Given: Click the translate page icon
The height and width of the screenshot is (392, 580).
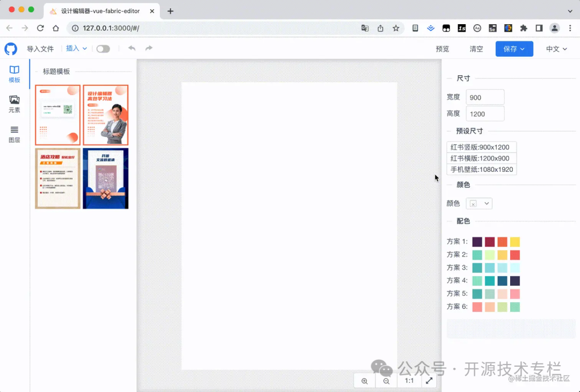Looking at the screenshot, I should (365, 28).
